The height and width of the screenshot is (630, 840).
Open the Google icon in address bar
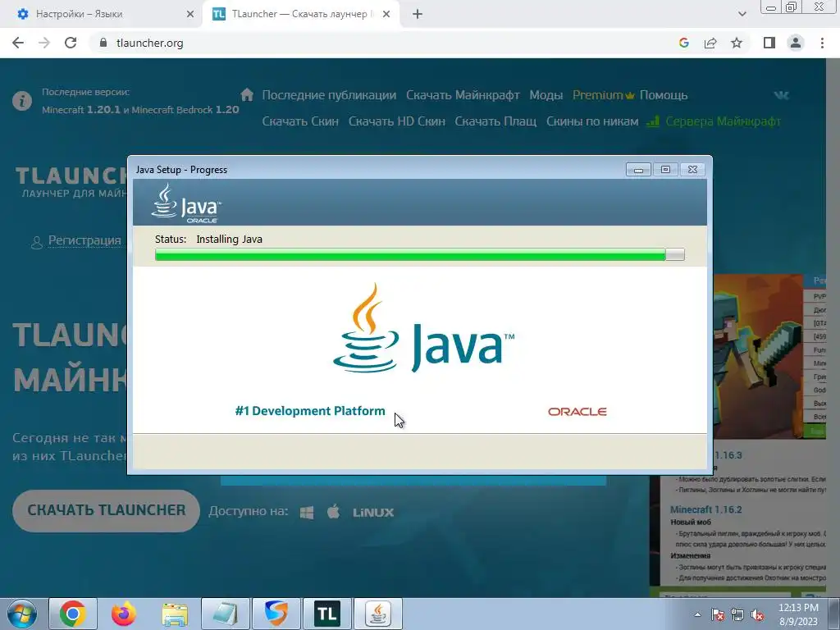click(x=683, y=43)
